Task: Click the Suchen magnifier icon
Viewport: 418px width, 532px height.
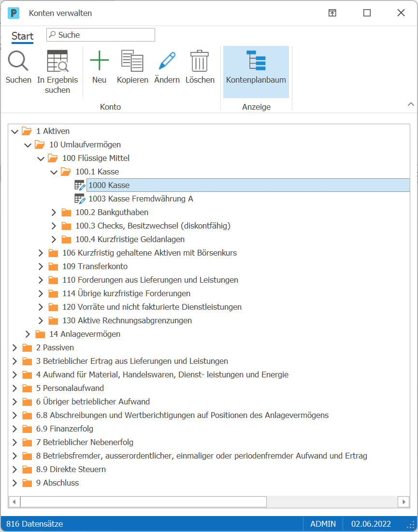Action: [18, 61]
